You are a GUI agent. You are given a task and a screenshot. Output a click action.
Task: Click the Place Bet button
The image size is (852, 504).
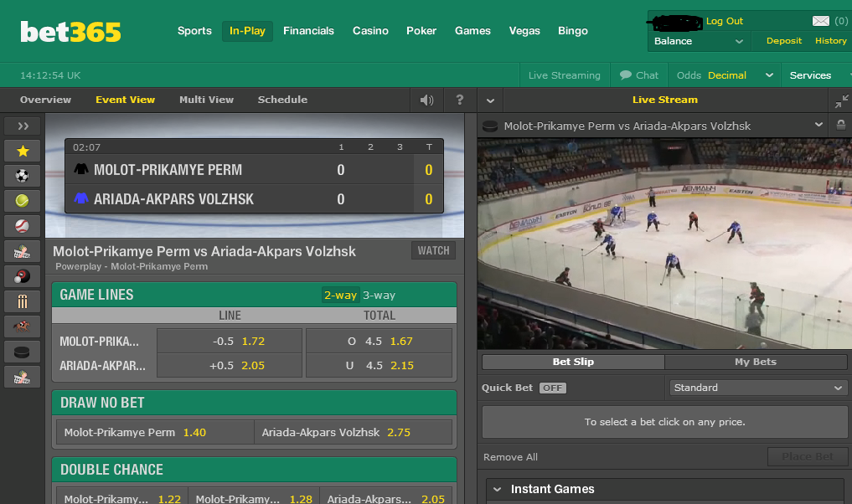coord(808,457)
